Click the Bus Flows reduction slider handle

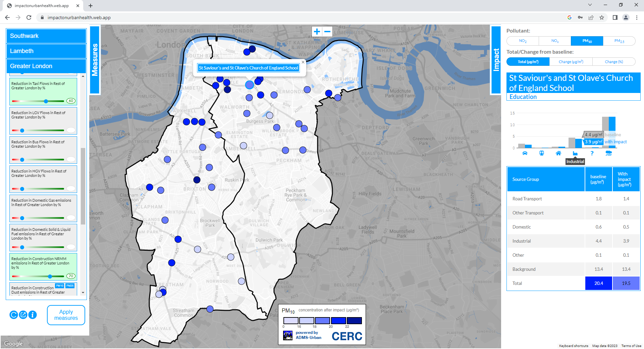22,160
